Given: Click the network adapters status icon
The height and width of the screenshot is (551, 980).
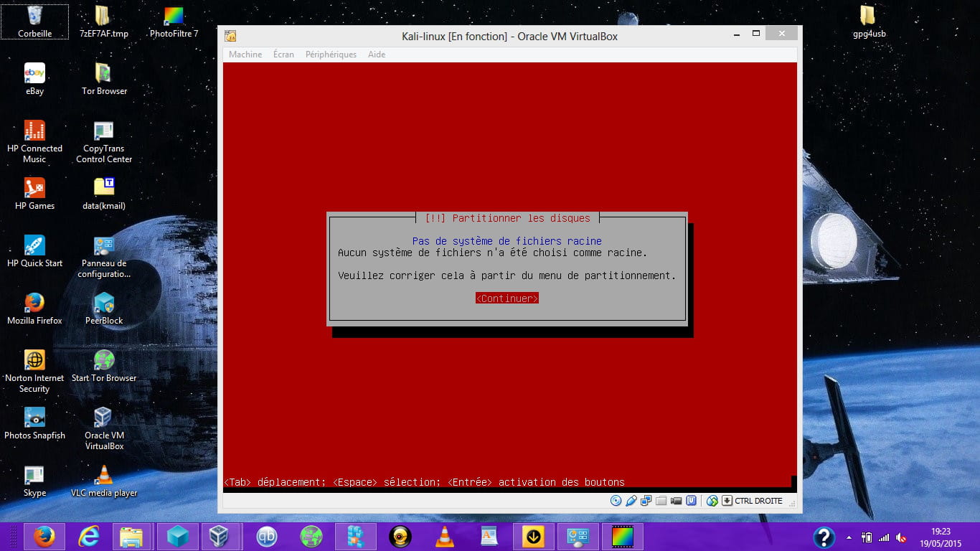Looking at the screenshot, I should [x=646, y=501].
